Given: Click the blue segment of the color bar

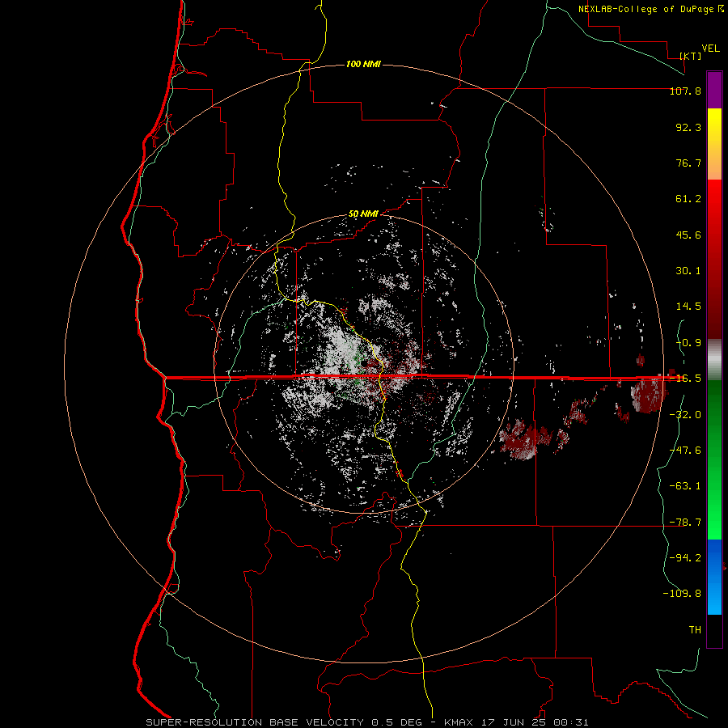Looking at the screenshot, I should click(x=714, y=577).
